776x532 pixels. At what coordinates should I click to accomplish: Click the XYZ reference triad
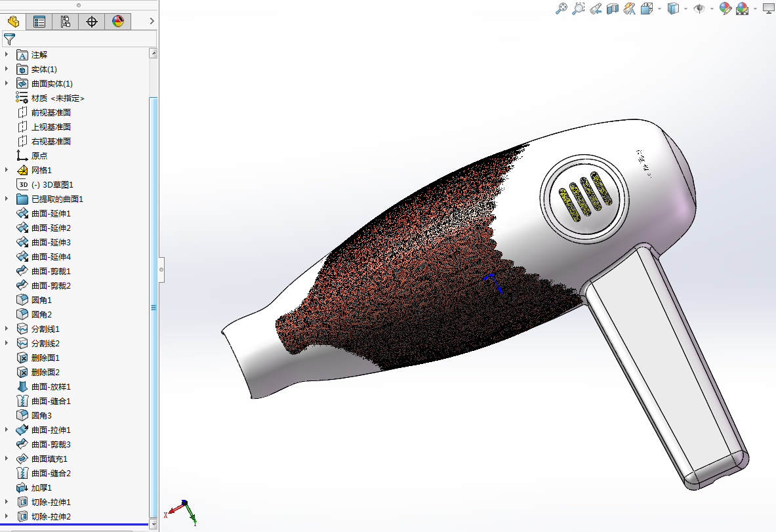pyautogui.click(x=181, y=512)
